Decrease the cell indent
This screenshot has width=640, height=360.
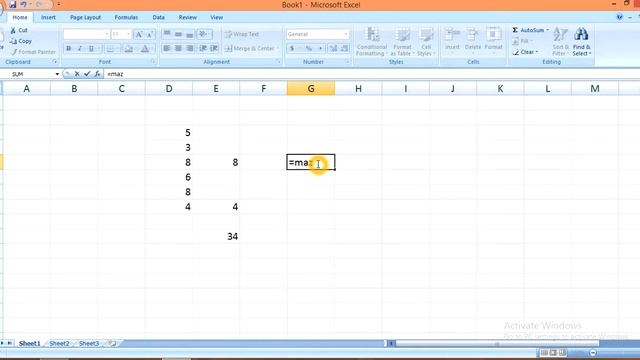tap(203, 49)
